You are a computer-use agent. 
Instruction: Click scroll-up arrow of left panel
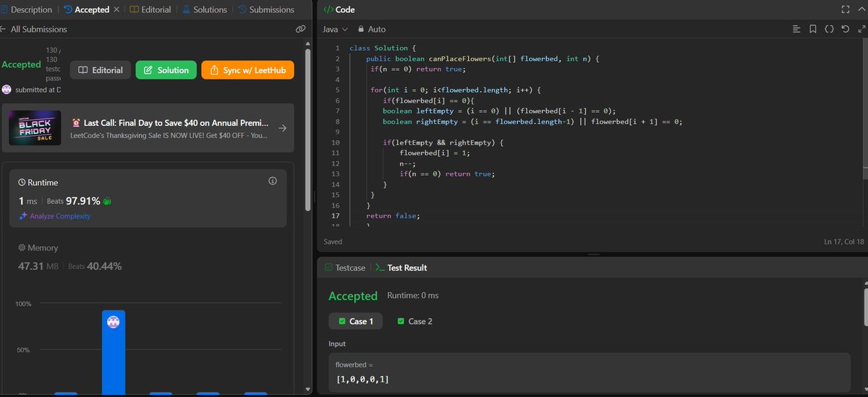coord(310,42)
